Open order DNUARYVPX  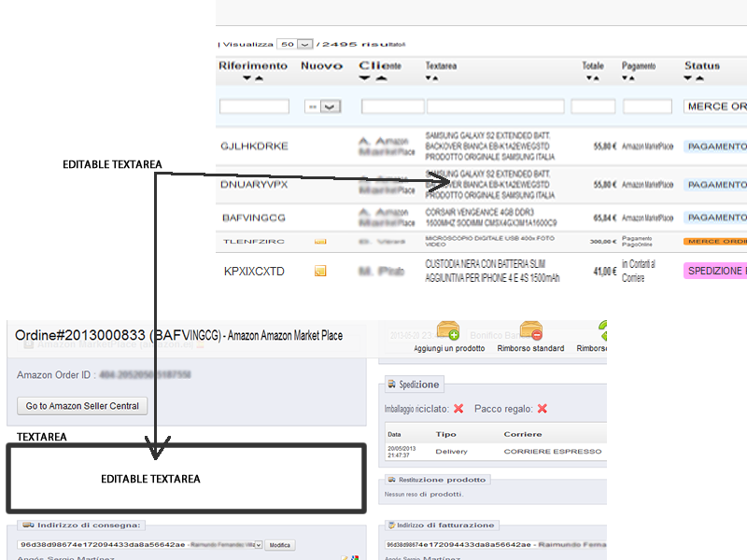[254, 185]
